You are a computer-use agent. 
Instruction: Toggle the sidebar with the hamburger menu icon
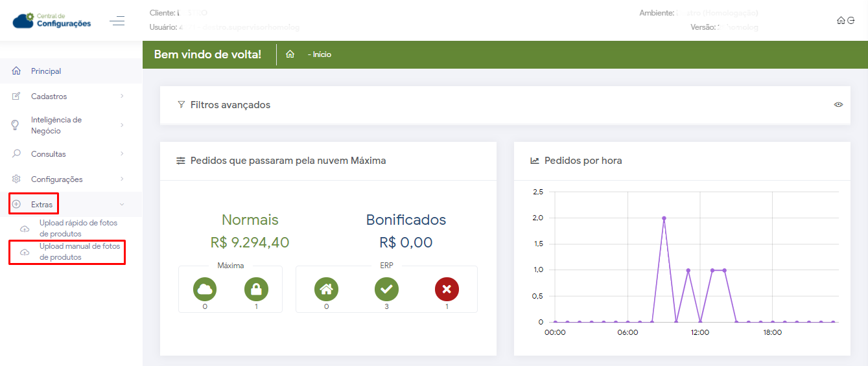pyautogui.click(x=117, y=21)
